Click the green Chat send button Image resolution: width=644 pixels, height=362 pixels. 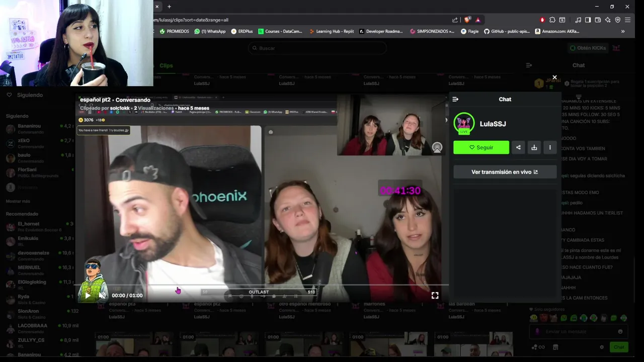point(619,347)
